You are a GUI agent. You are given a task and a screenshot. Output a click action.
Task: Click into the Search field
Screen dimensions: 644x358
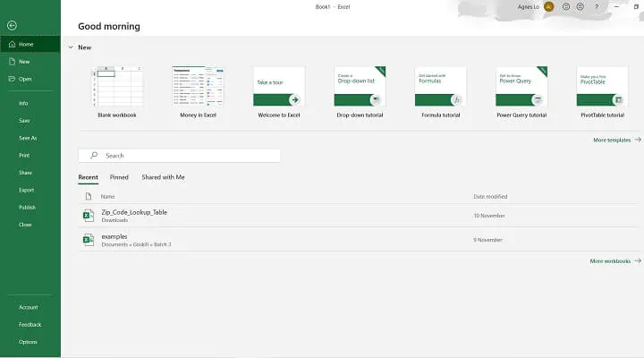tap(179, 156)
